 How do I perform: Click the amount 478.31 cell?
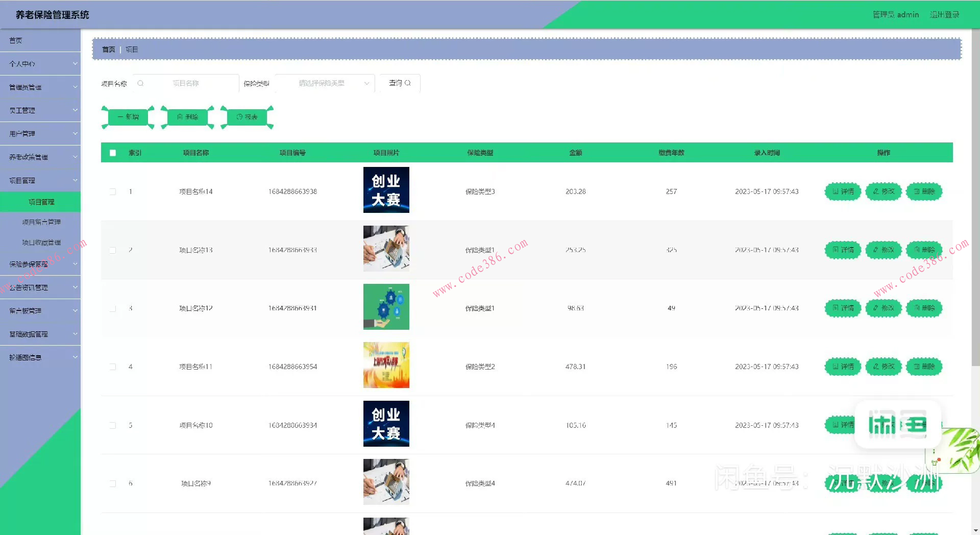pyautogui.click(x=576, y=367)
